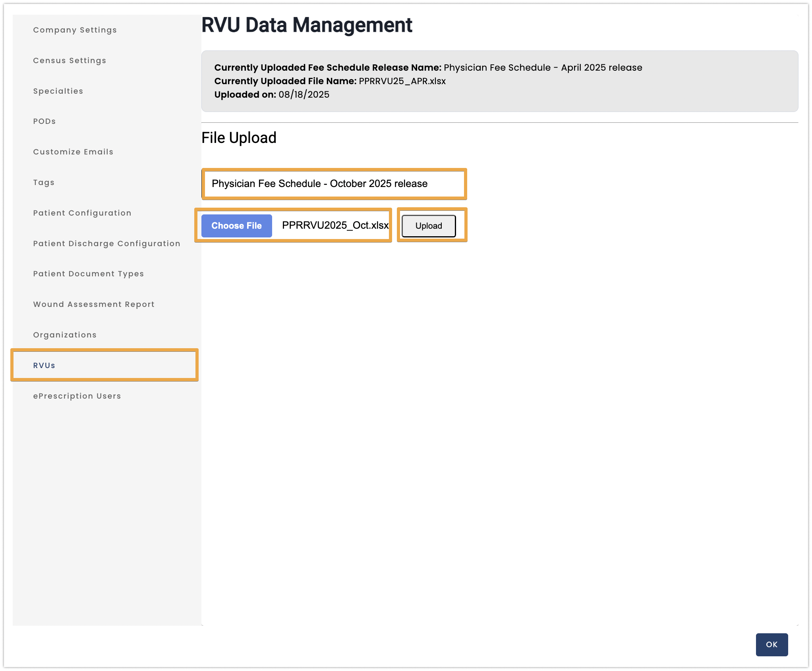Open Patient Configuration settings
Image resolution: width=812 pixels, height=671 pixels.
click(82, 213)
